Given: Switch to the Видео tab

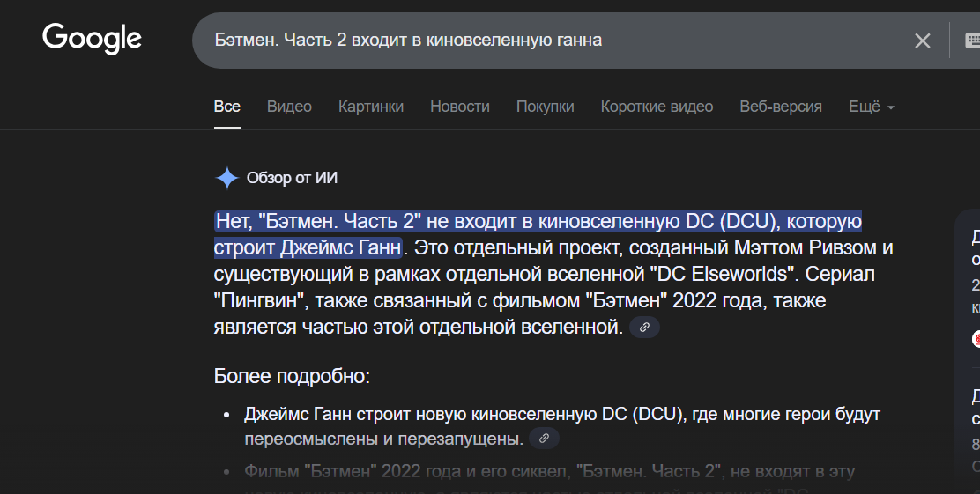Looking at the screenshot, I should point(289,107).
